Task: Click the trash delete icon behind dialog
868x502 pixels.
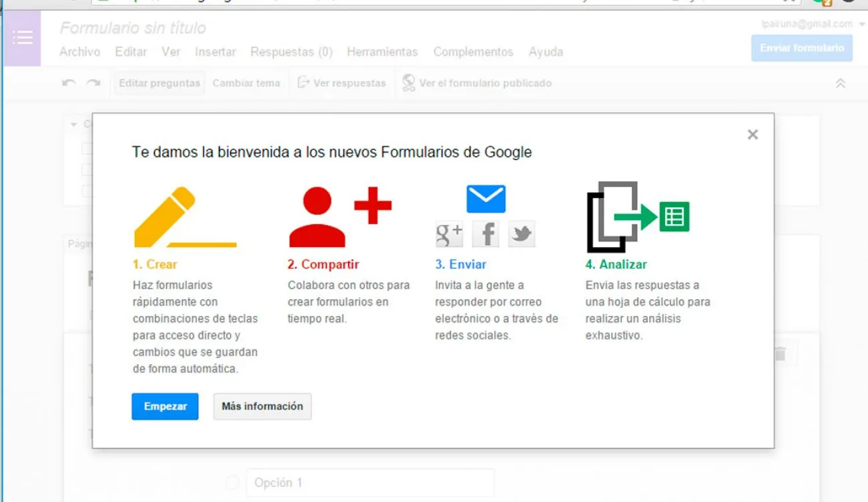Action: (x=780, y=354)
